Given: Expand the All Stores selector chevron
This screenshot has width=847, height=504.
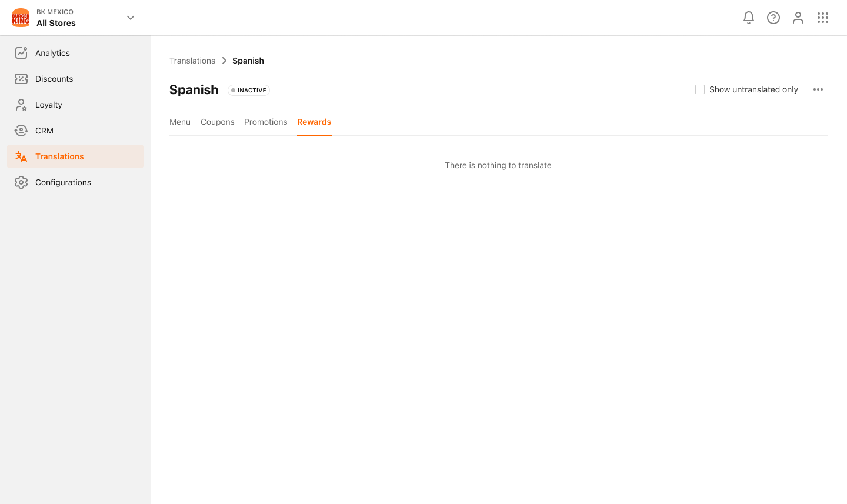Looking at the screenshot, I should tap(131, 18).
